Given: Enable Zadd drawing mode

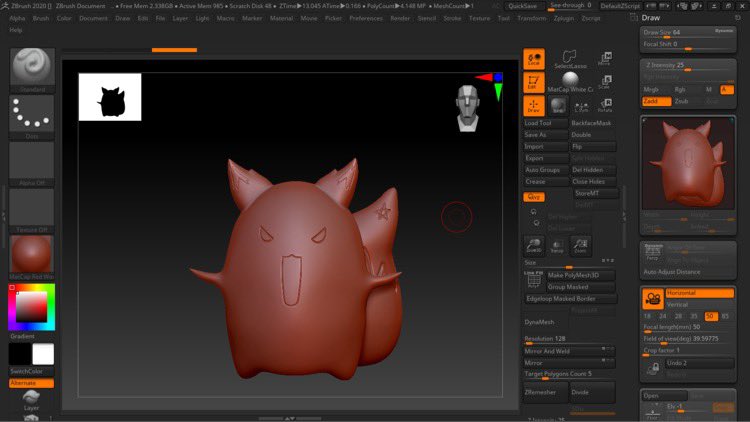Looking at the screenshot, I should 656,101.
